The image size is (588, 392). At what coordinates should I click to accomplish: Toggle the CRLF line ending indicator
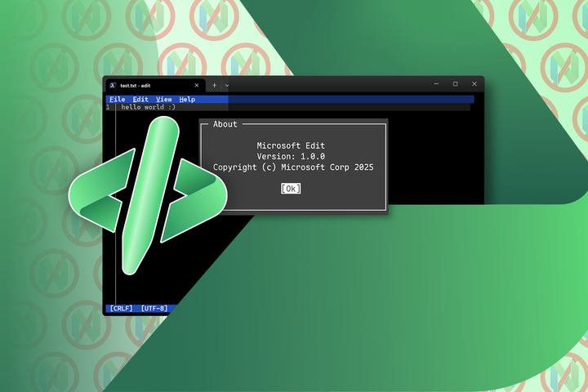(121, 309)
